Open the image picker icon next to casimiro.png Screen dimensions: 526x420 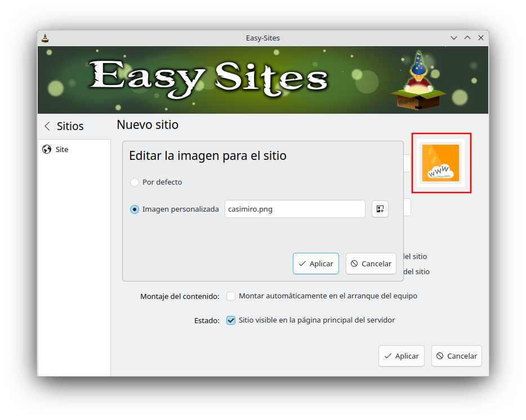pos(380,208)
